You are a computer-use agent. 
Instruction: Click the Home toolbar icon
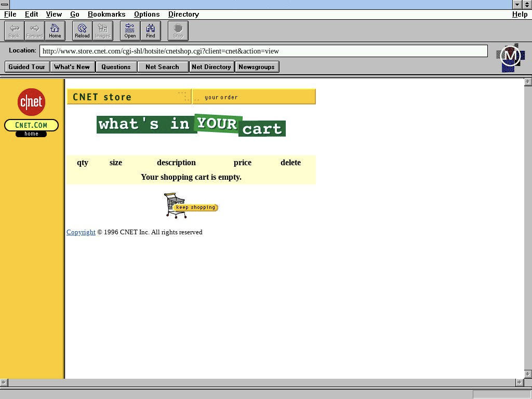[55, 31]
